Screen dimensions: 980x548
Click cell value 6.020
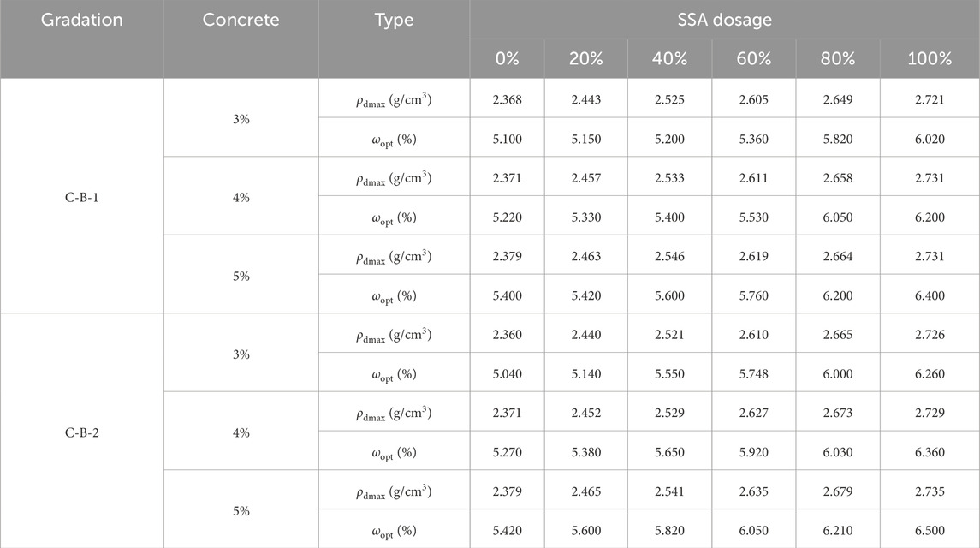pos(929,138)
